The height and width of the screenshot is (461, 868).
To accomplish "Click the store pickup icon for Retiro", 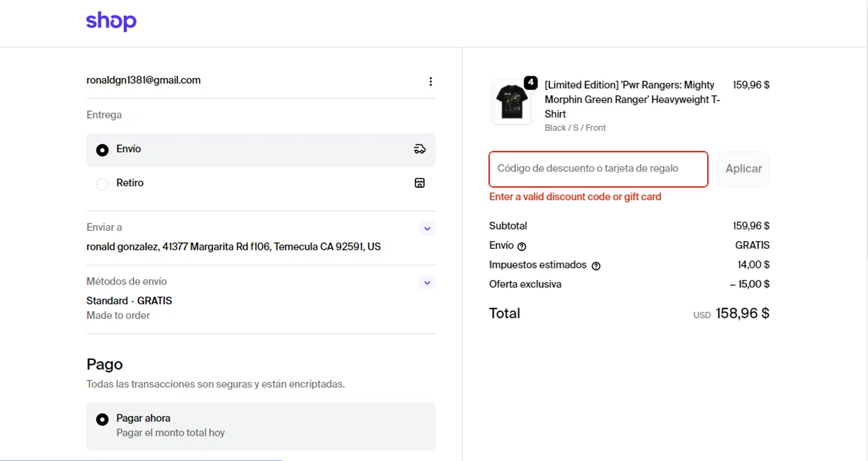I will click(420, 183).
